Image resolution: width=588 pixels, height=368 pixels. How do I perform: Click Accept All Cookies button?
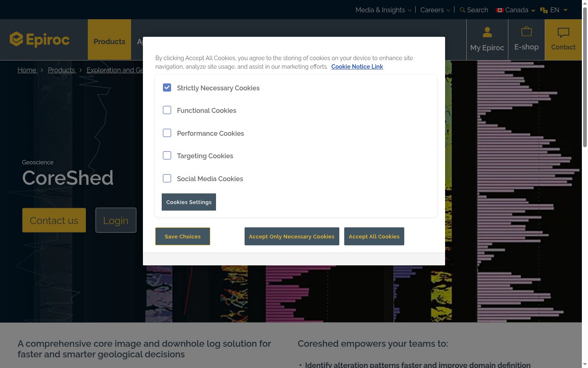click(374, 236)
